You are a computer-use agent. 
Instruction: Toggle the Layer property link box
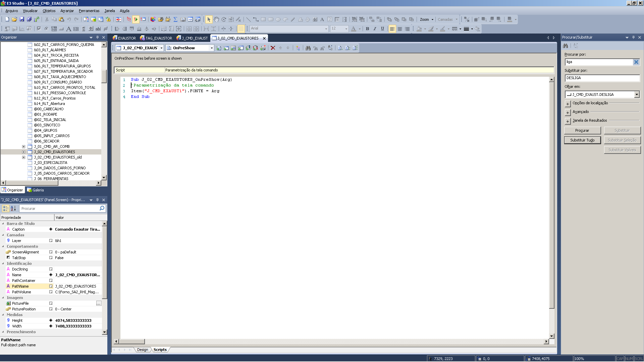click(51, 241)
